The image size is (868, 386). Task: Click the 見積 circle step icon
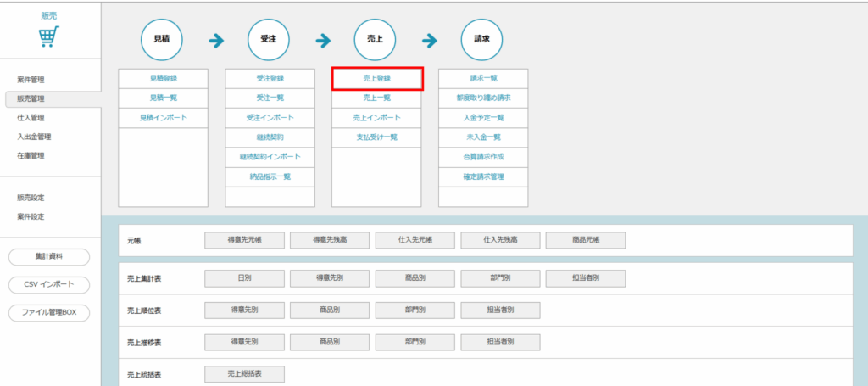pos(162,40)
